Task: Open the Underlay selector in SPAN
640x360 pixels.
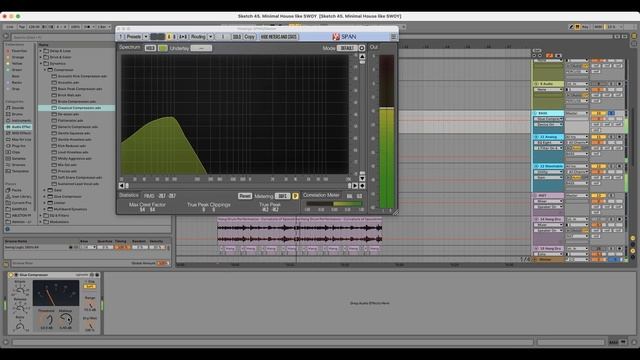Action: point(201,48)
